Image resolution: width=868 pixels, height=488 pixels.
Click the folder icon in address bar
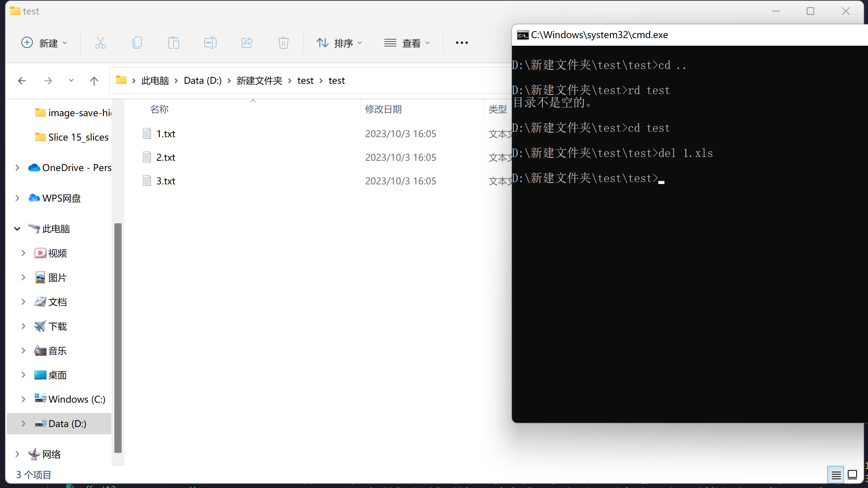point(121,80)
